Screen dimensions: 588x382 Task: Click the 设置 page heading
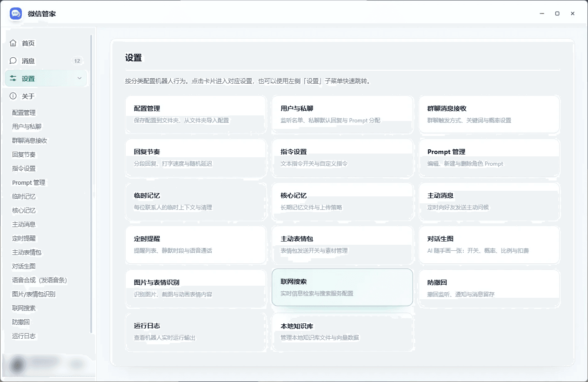(x=134, y=58)
